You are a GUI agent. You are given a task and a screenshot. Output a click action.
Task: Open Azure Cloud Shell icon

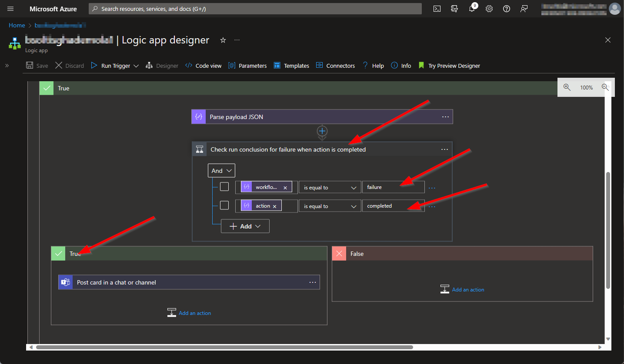[437, 9]
